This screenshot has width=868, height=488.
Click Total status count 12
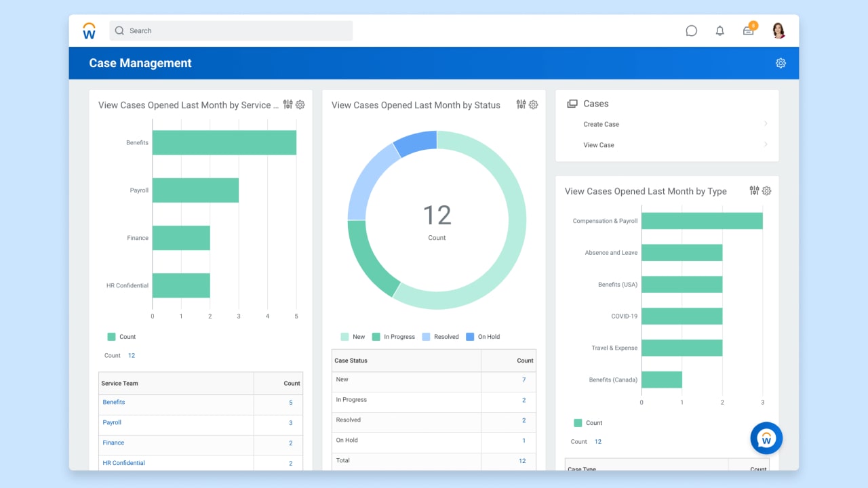(522, 461)
